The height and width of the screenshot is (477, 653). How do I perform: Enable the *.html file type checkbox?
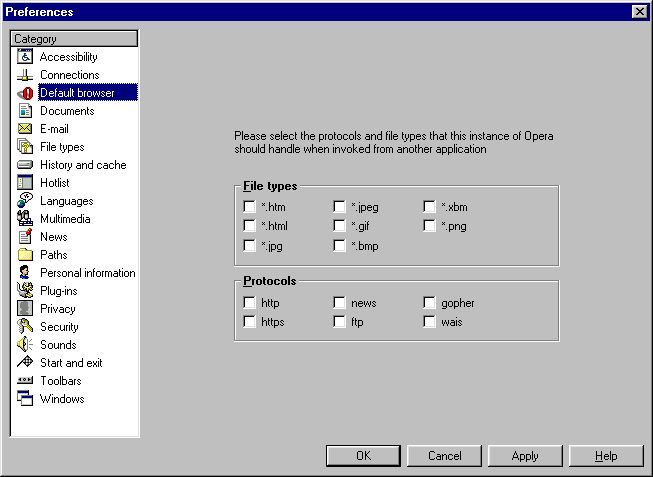coord(249,226)
